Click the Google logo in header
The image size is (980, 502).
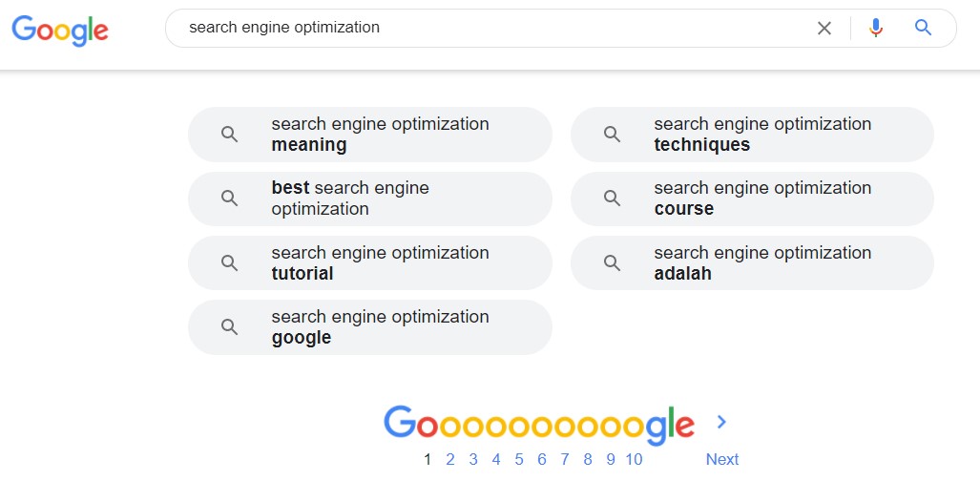tap(60, 31)
